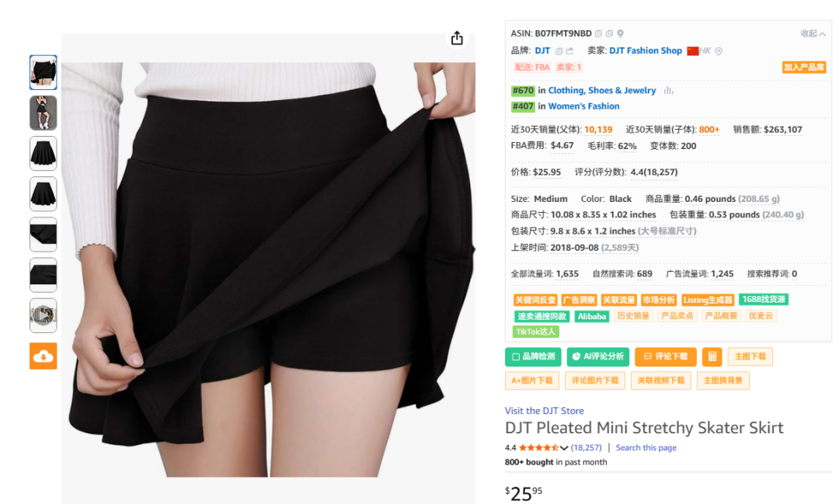Open the 1688找货源 green tag
The image size is (839, 504).
(764, 300)
